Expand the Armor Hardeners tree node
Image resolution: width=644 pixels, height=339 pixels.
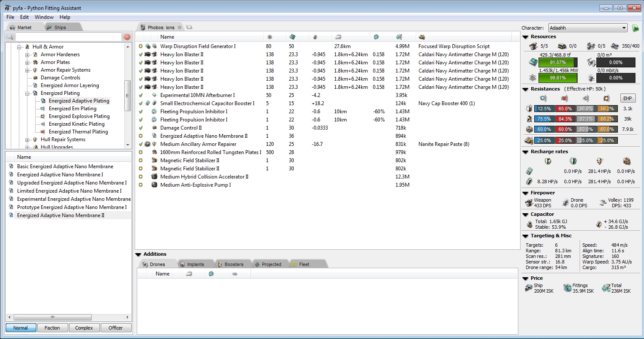pyautogui.click(x=27, y=54)
